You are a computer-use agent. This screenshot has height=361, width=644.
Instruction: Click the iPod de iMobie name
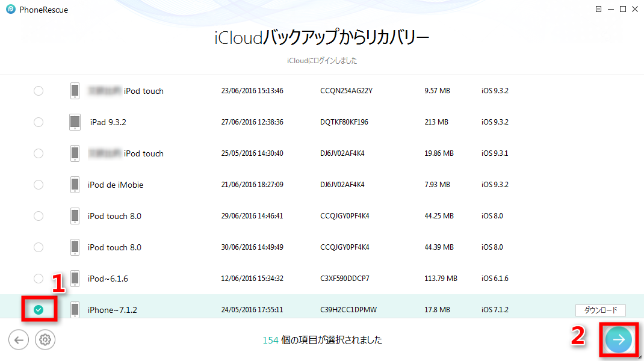point(116,185)
